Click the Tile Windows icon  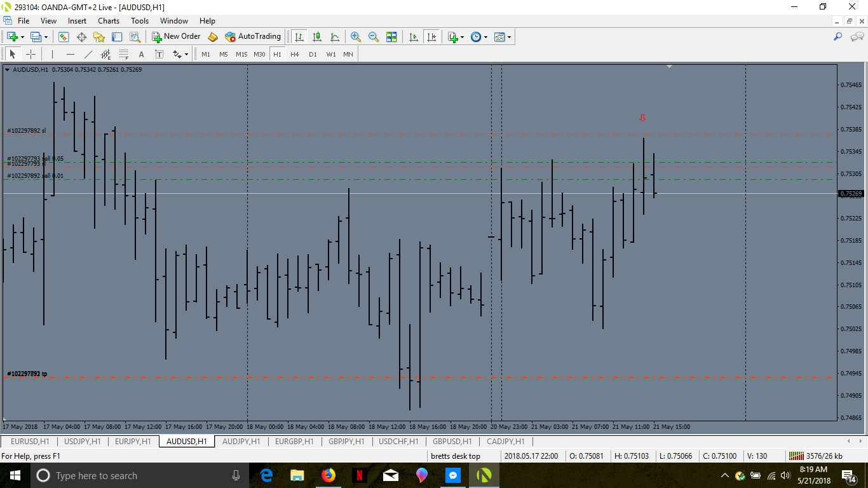tap(391, 37)
